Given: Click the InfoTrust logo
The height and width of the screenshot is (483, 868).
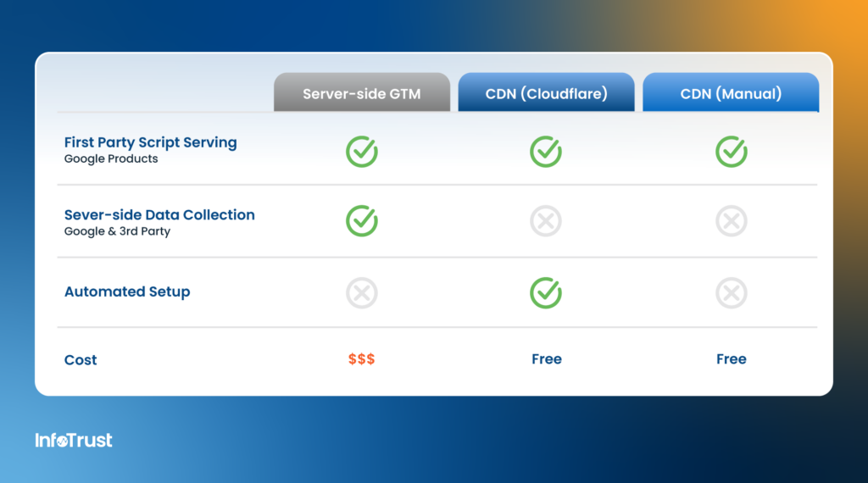Looking at the screenshot, I should pos(74,440).
